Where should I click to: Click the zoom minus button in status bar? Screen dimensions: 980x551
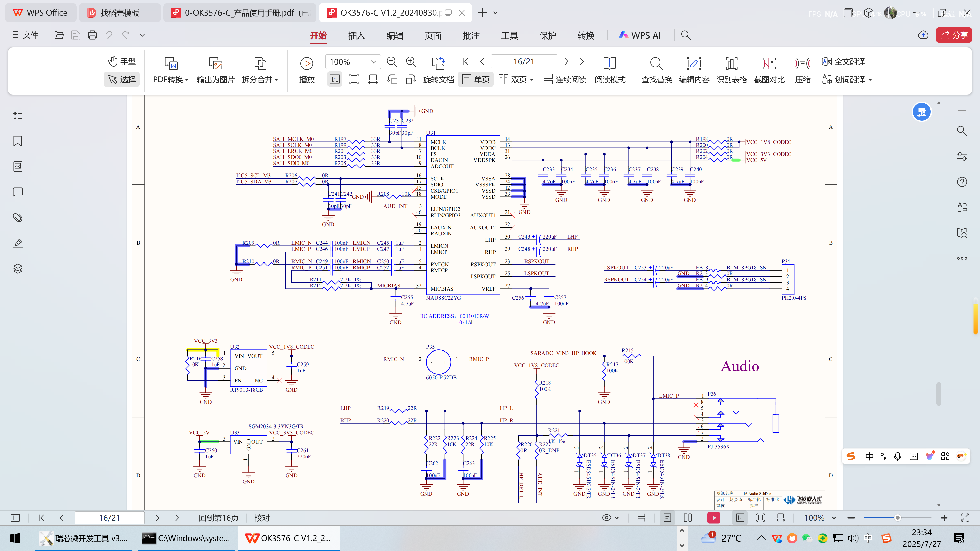(x=851, y=518)
